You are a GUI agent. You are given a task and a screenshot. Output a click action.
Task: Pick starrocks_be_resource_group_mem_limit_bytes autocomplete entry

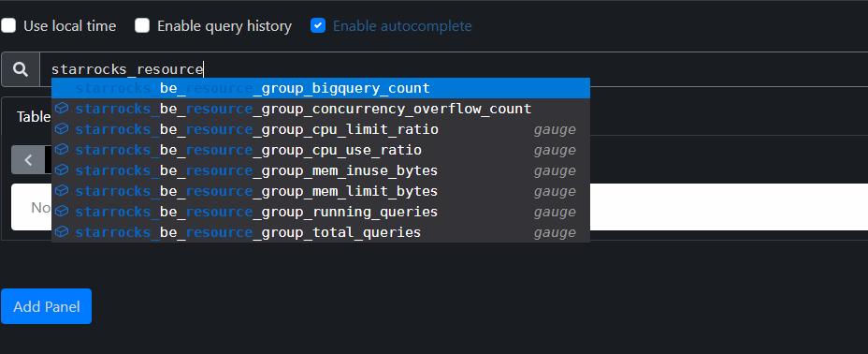[321, 191]
